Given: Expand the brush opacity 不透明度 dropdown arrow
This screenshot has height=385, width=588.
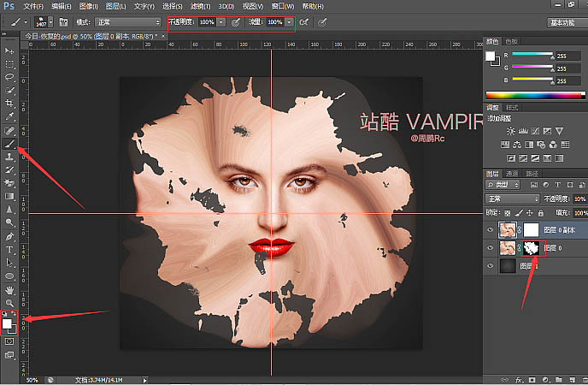Looking at the screenshot, I should (221, 21).
